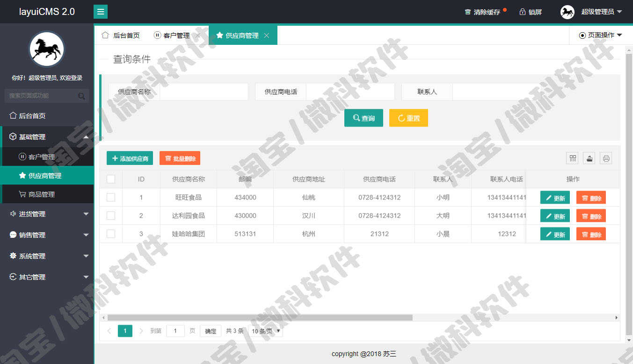The height and width of the screenshot is (364, 633).
Task: Click the sidebar search magnifier icon
Action: tap(81, 96)
